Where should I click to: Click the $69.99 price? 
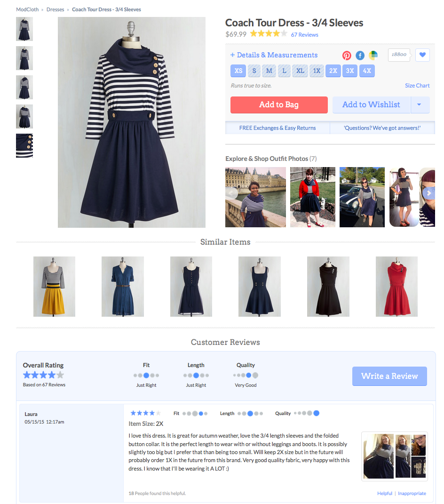click(236, 34)
